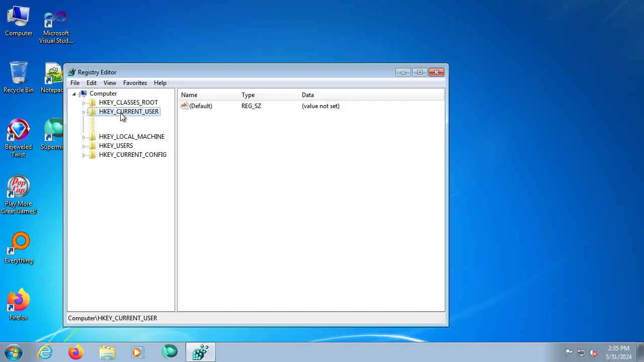The height and width of the screenshot is (362, 644).
Task: Select Everything desktop shortcut
Action: [19, 248]
